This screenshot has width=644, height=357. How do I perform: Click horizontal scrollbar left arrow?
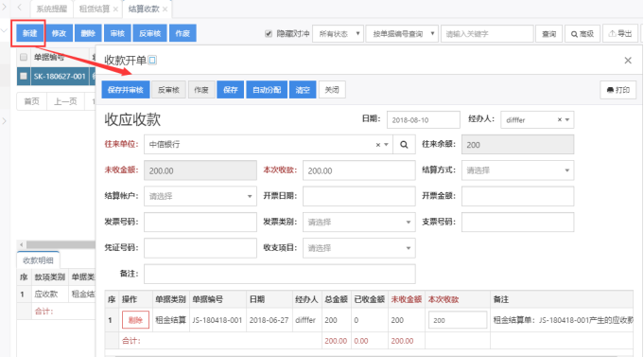click(x=22, y=244)
